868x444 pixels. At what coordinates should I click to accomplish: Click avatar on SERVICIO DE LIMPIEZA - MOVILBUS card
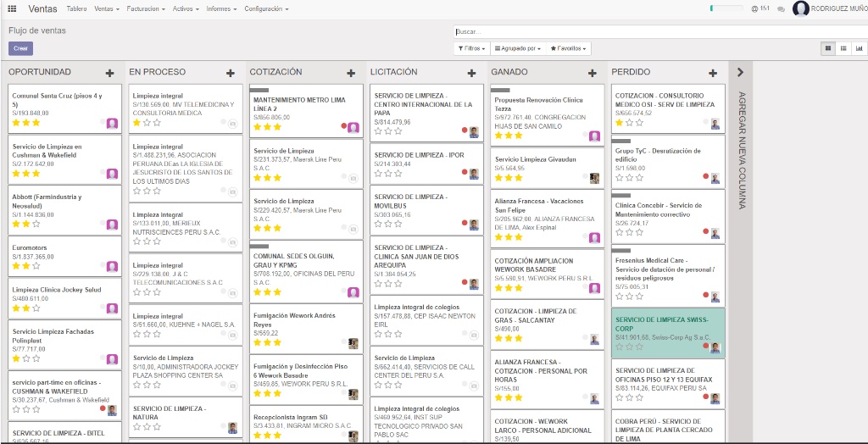point(474,225)
